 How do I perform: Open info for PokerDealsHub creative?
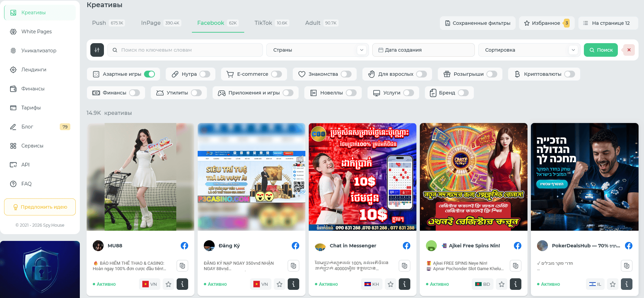(627, 284)
